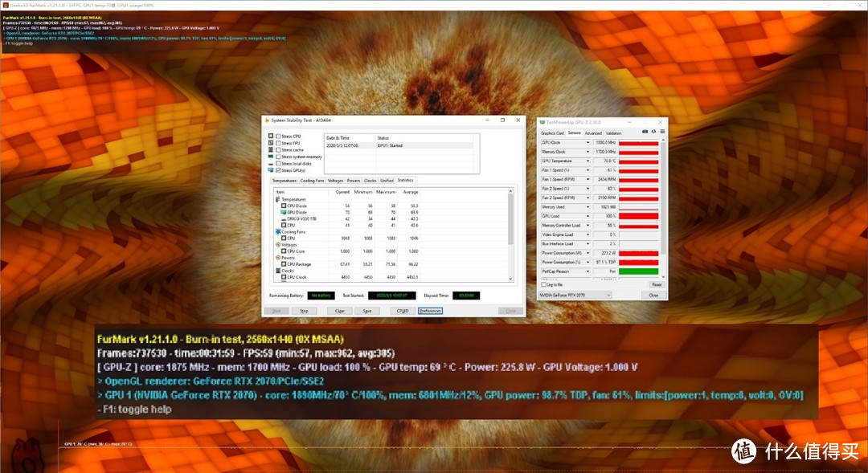Click the GPU Load red graph bar
The image size is (868, 473).
click(638, 216)
